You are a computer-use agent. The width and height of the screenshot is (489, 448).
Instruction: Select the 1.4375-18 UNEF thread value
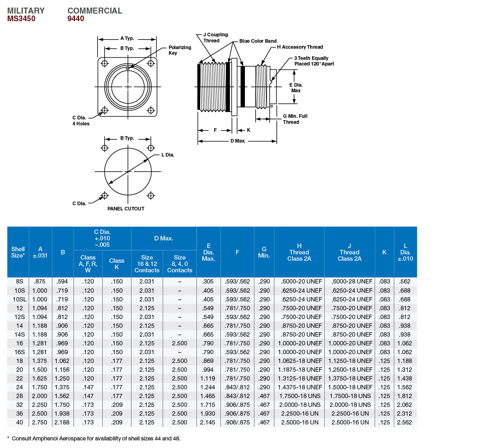tap(300, 387)
